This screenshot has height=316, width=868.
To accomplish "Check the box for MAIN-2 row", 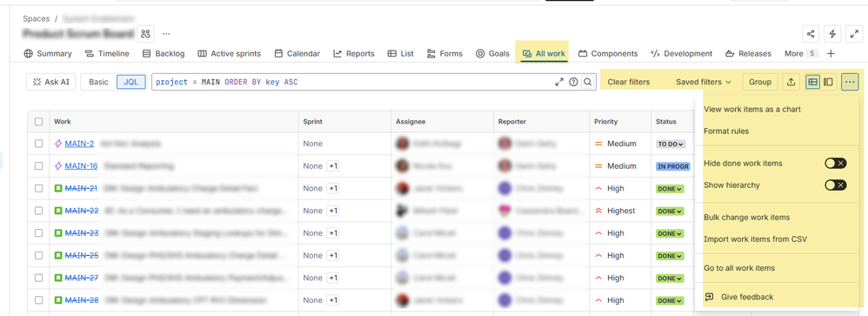I will coord(39,144).
